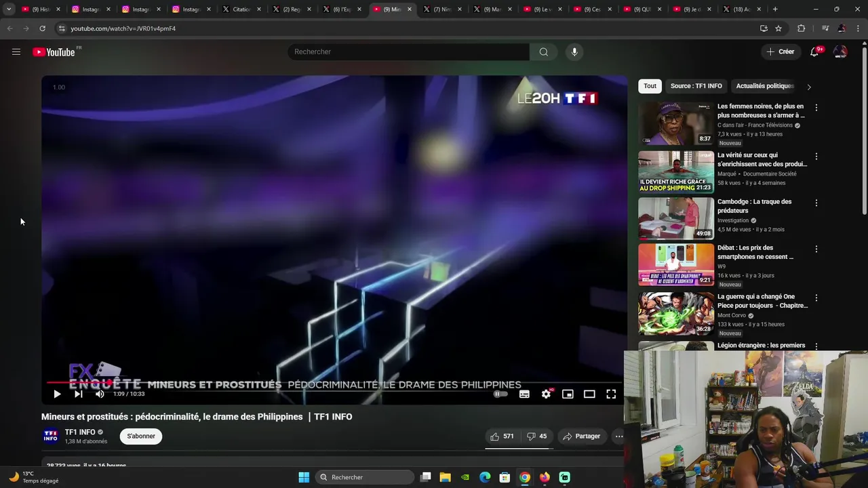
Task: Reload the page
Action: [x=42, y=28]
